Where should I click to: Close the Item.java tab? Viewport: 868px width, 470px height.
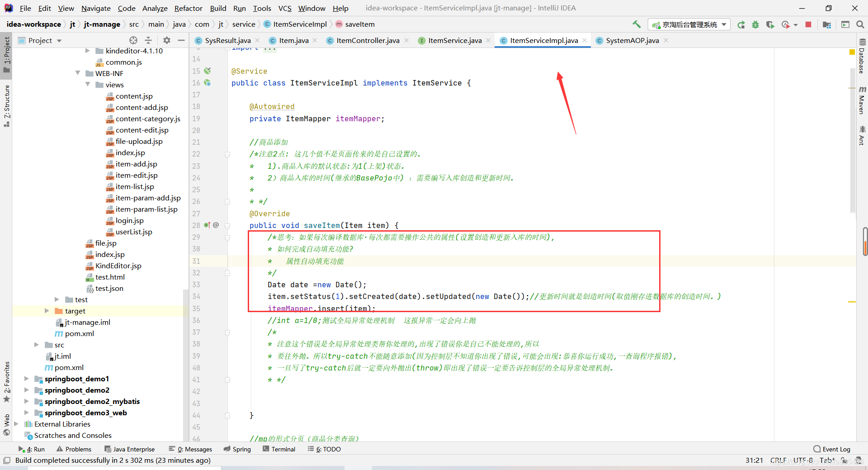[315, 40]
